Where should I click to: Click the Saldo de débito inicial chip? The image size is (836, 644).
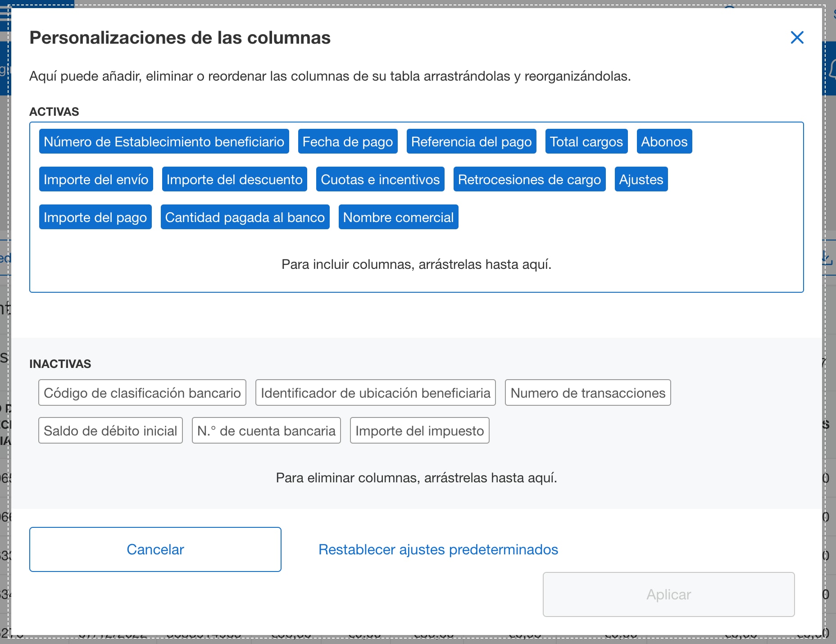(x=110, y=430)
